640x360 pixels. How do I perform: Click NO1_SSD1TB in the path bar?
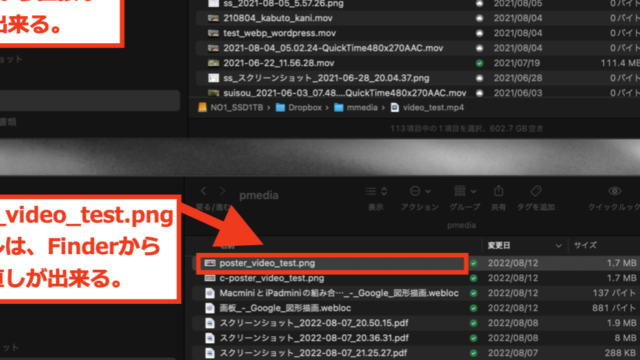231,108
